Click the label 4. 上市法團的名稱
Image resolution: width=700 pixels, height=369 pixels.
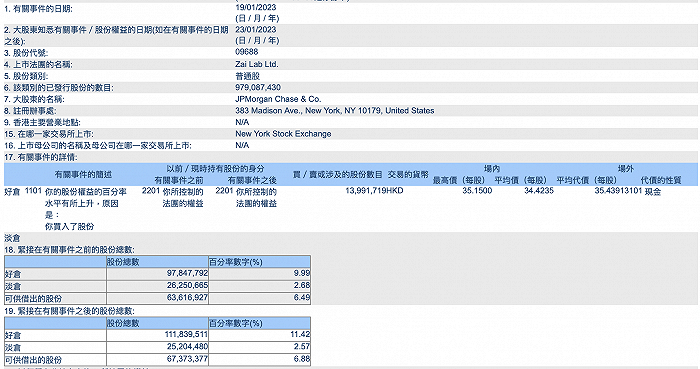point(38,65)
